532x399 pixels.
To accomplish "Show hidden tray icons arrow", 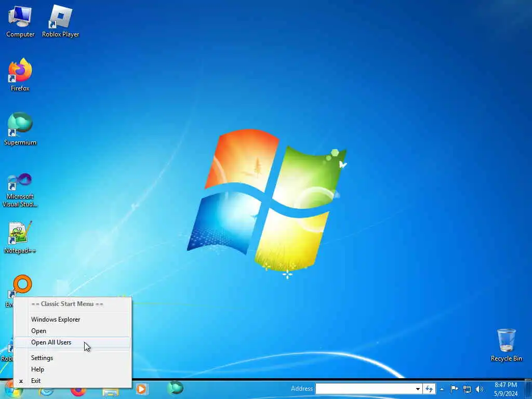I will 442,389.
